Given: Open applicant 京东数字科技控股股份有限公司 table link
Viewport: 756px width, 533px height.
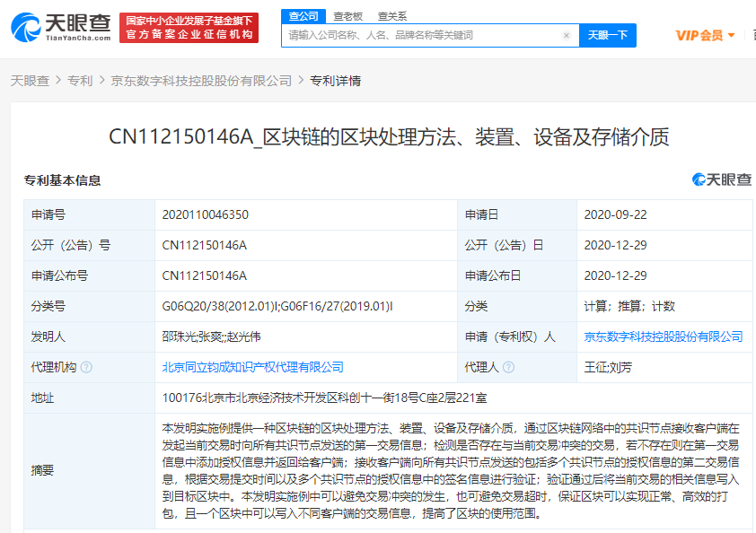Looking at the screenshot, I should (x=664, y=336).
